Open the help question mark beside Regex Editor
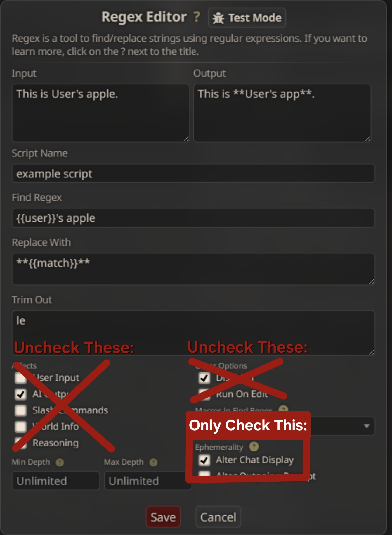392x535 pixels. pos(197,17)
